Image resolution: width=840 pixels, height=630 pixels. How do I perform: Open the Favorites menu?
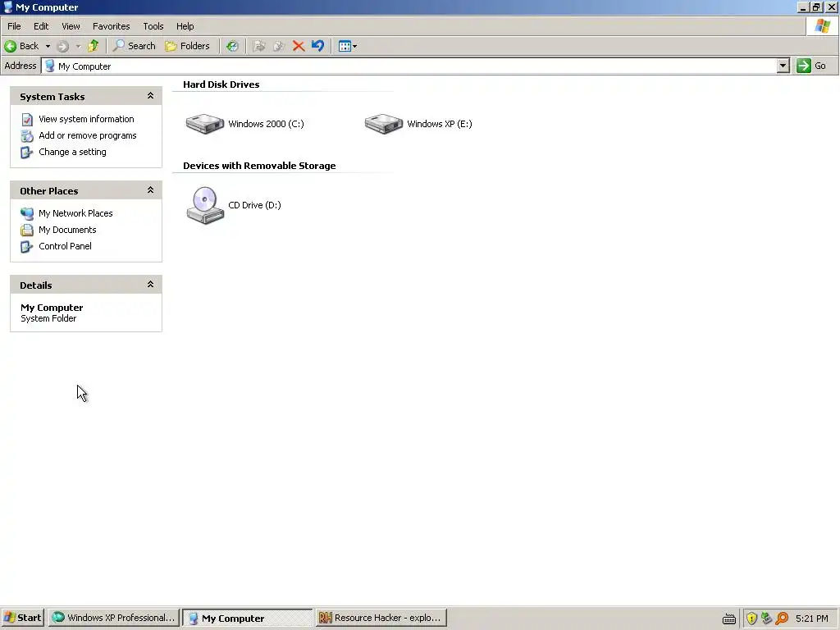point(112,26)
